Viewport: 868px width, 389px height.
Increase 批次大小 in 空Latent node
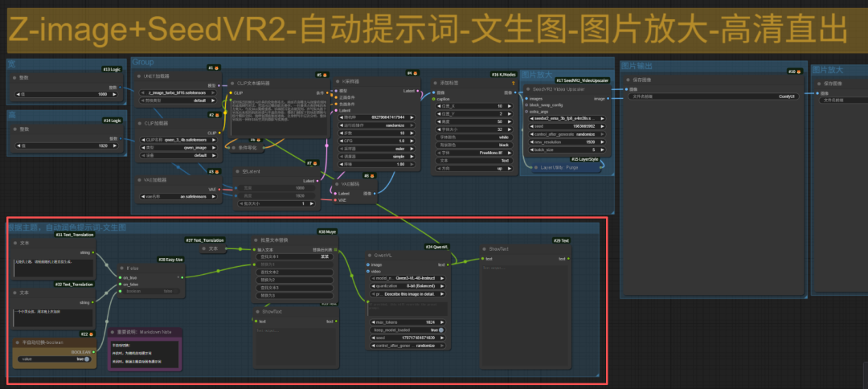coord(313,203)
